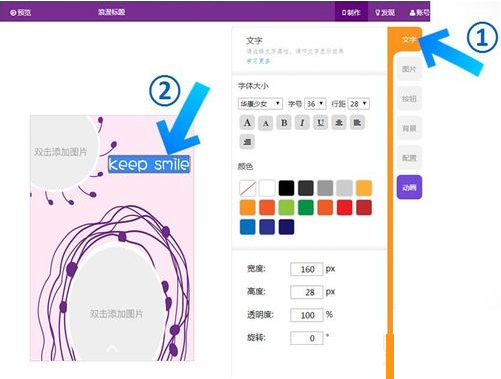Open the 发现 item in top bar
The height and width of the screenshot is (379, 501).
(385, 12)
